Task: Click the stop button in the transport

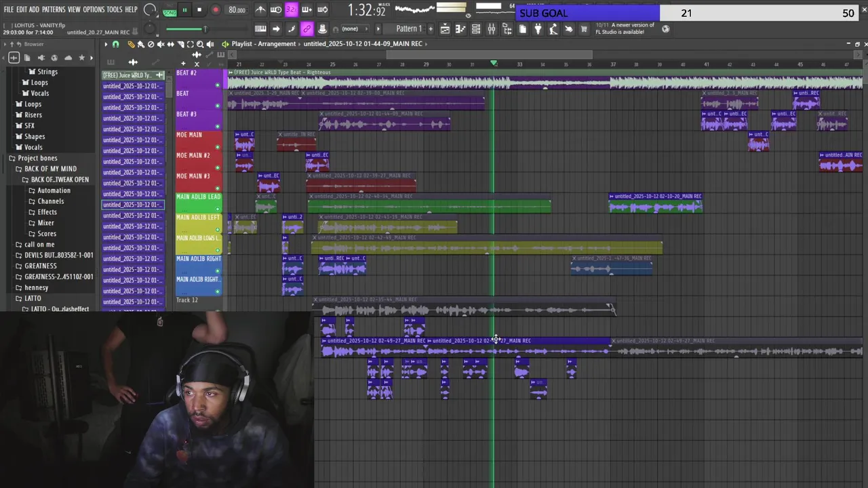Action: click(199, 10)
